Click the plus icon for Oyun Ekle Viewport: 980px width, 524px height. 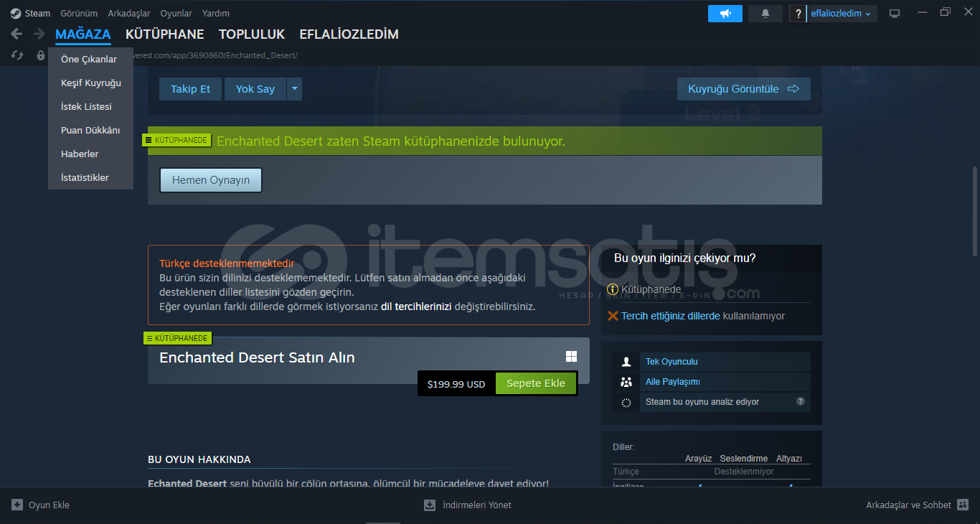click(x=17, y=505)
